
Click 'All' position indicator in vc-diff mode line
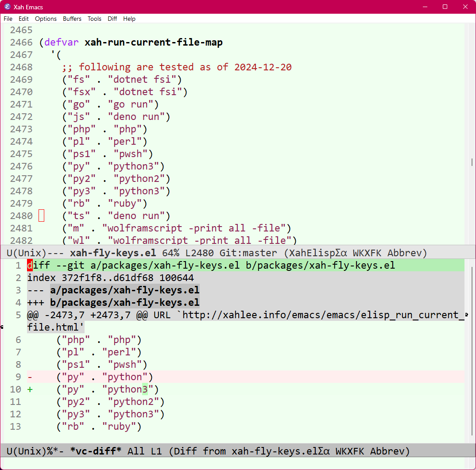pyautogui.click(x=136, y=451)
